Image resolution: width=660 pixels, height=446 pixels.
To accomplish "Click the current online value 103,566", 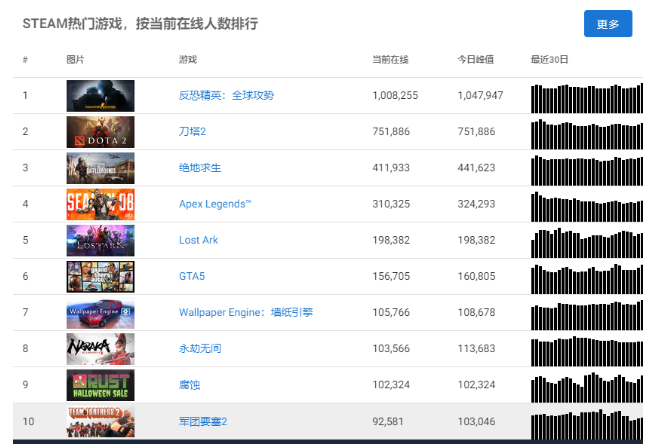I will (391, 349).
